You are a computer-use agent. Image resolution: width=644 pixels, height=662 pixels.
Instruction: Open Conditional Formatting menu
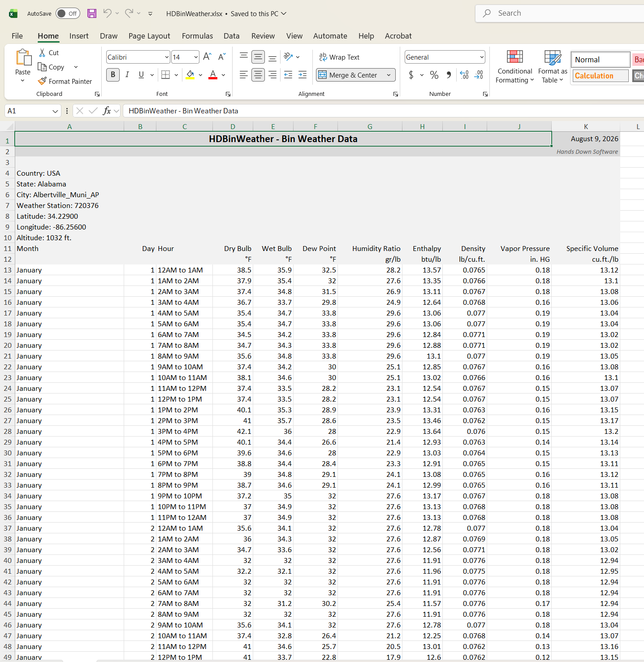coord(514,67)
